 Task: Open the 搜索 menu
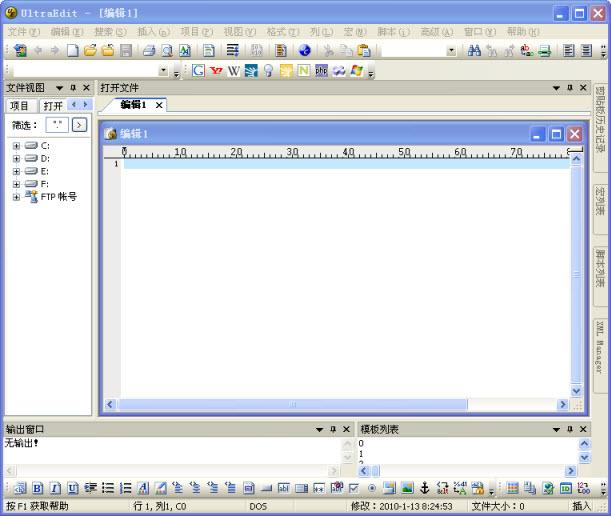(110, 32)
